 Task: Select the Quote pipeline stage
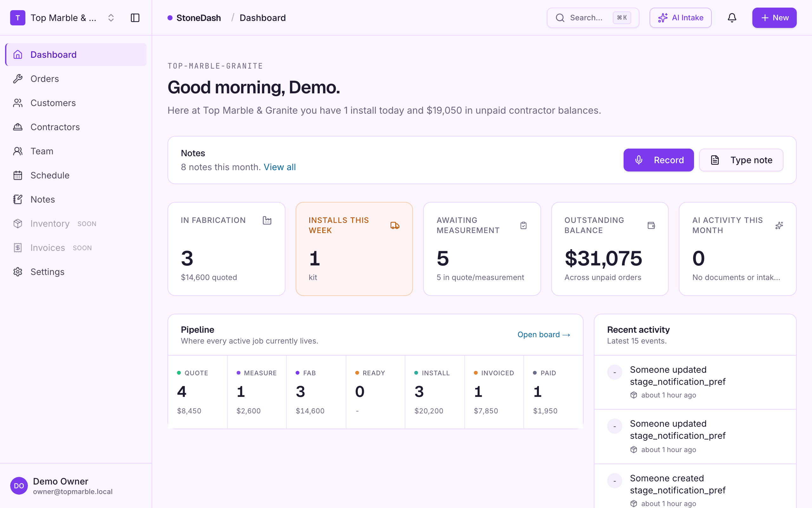click(x=198, y=392)
